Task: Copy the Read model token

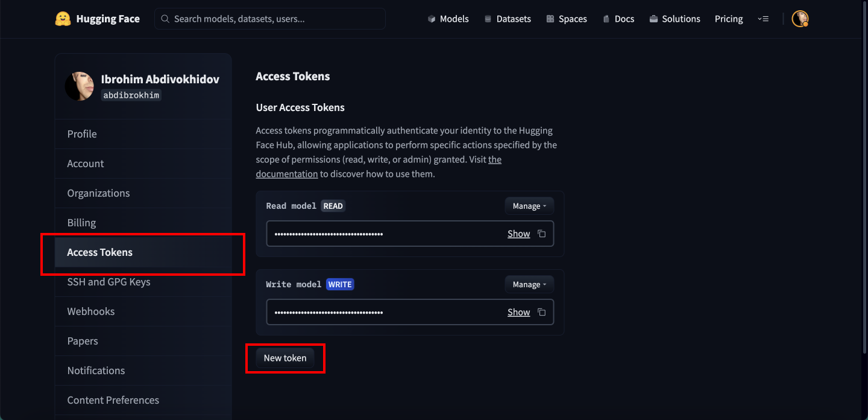Action: click(x=541, y=234)
